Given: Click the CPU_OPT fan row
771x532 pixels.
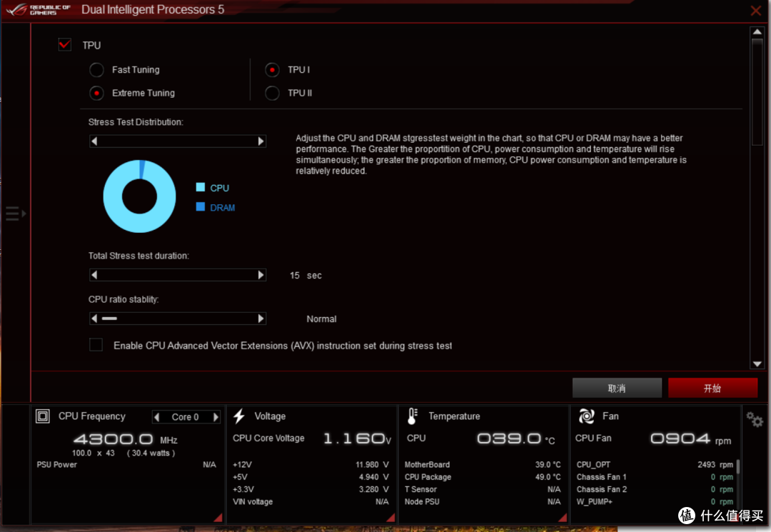Looking at the screenshot, I should point(655,465).
